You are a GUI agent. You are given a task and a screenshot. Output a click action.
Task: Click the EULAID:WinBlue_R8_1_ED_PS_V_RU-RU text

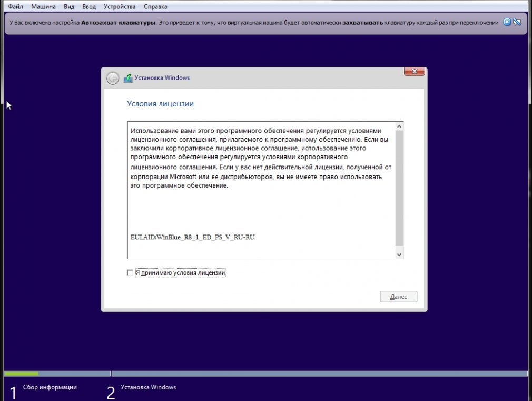tap(192, 237)
